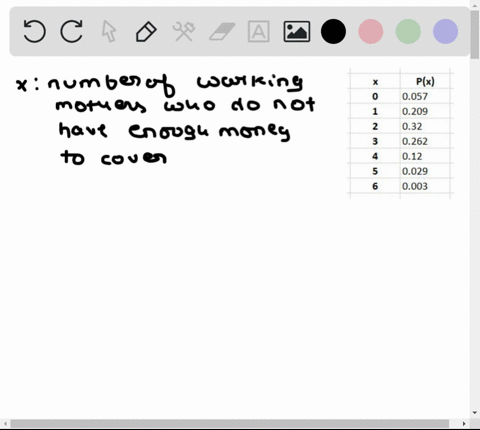
Task: Click the table cell 0.003
Action: [x=425, y=186]
